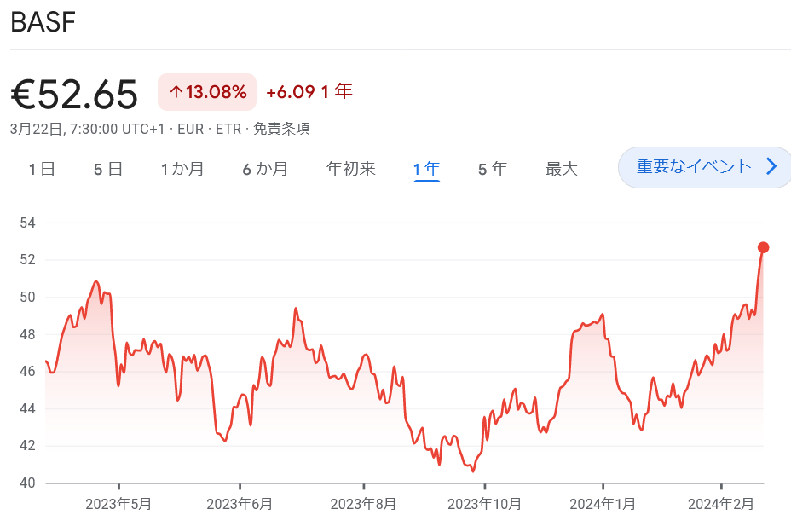
Task: Click the 13.08% change badge
Action: (207, 92)
